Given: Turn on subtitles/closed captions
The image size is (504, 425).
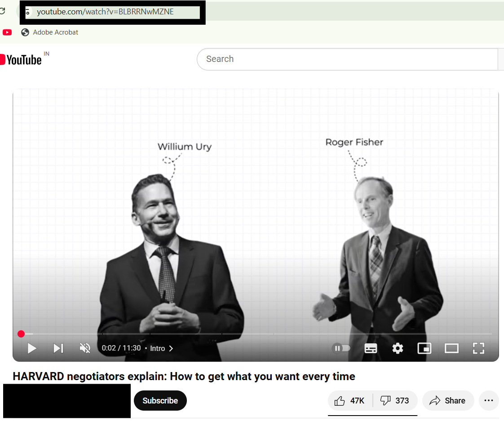Looking at the screenshot, I should point(371,348).
